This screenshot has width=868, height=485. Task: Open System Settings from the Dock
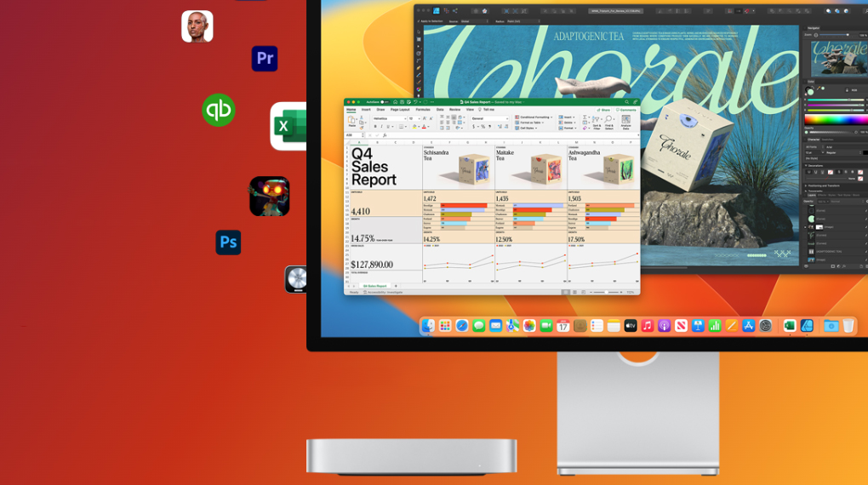[766, 326]
